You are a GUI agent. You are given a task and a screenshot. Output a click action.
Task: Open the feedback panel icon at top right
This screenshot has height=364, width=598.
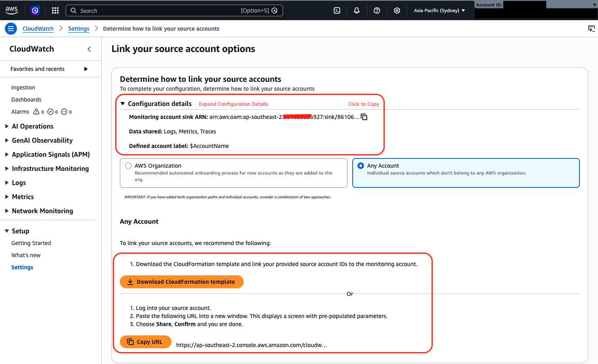coord(592,29)
